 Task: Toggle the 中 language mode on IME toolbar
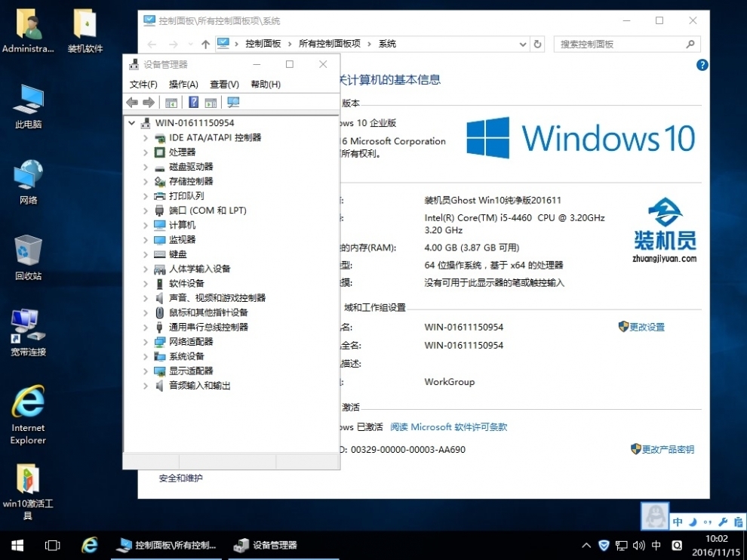(x=678, y=522)
